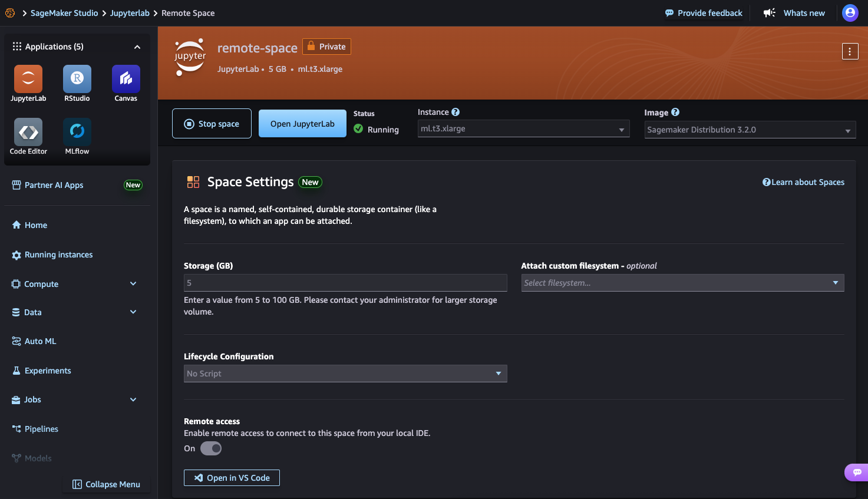Click the Stop space button

click(x=212, y=123)
